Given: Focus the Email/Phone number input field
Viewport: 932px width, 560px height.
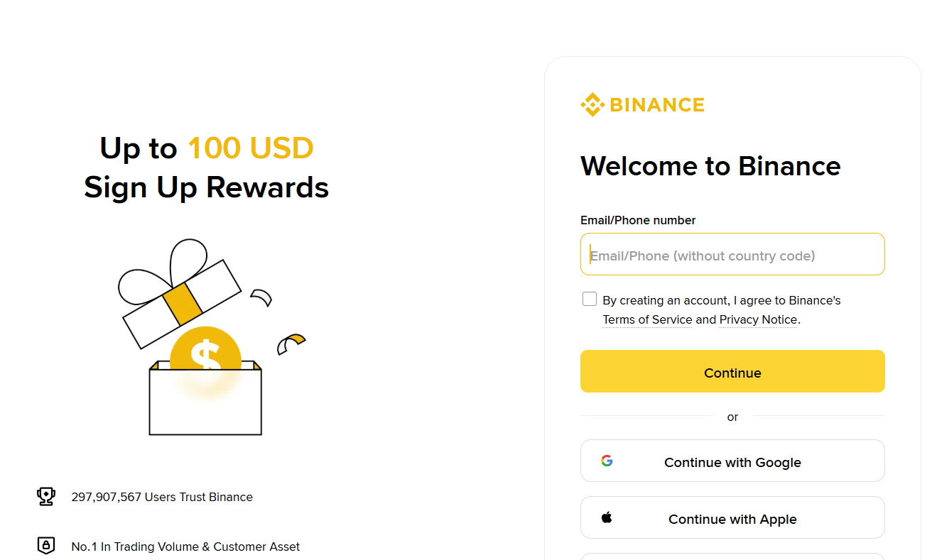Looking at the screenshot, I should click(732, 254).
